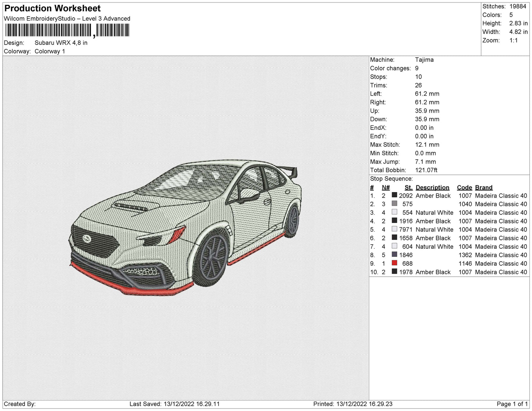
Task: Click the Brand column header
Action: [x=483, y=187]
